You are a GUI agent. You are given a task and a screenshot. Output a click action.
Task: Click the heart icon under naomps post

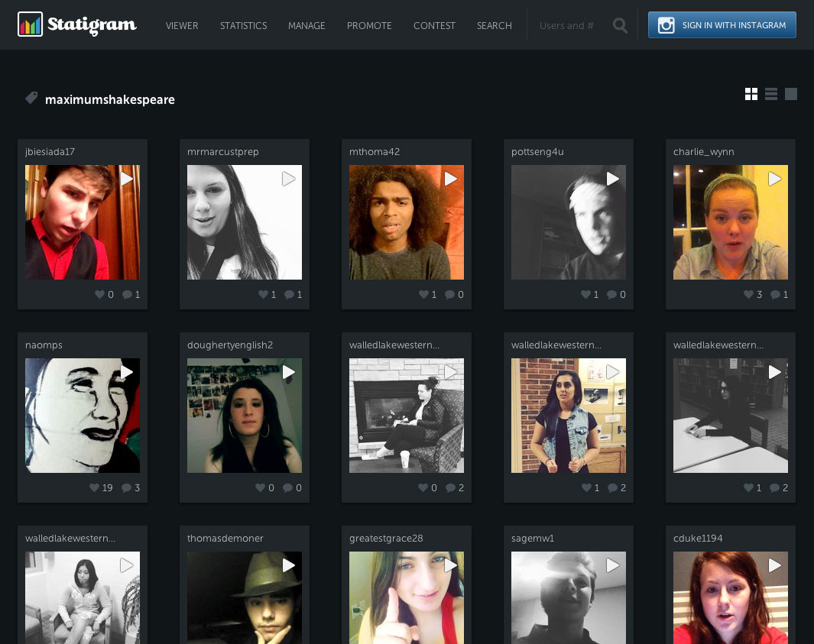(x=95, y=487)
